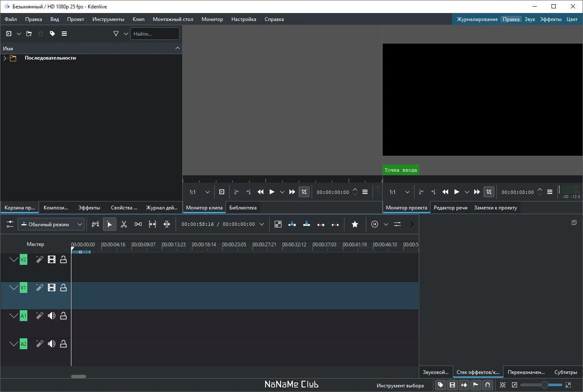Image resolution: width=583 pixels, height=392 pixels.
Task: Hide video on track V1
Action: 52,288
